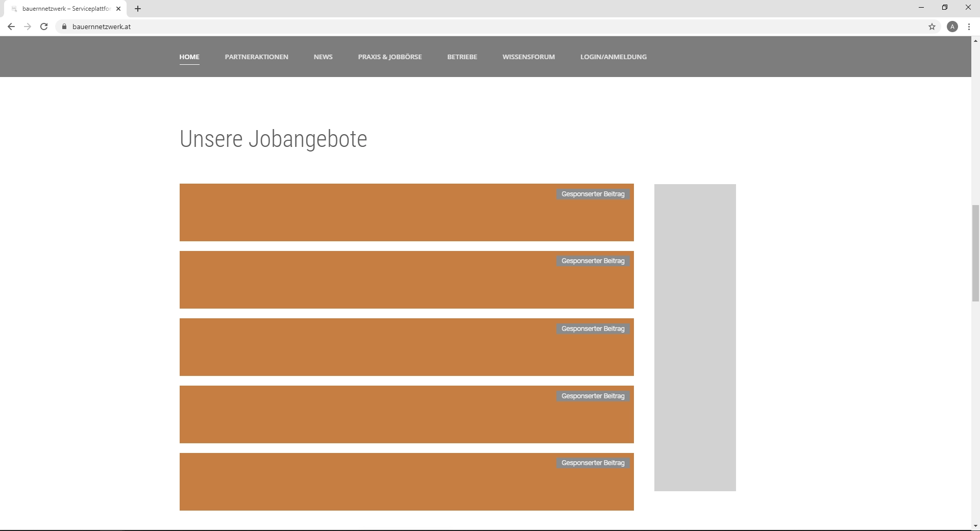Click the LOGIN/ANMELDUNG link
Image resolution: width=980 pixels, height=531 pixels.
pyautogui.click(x=613, y=57)
